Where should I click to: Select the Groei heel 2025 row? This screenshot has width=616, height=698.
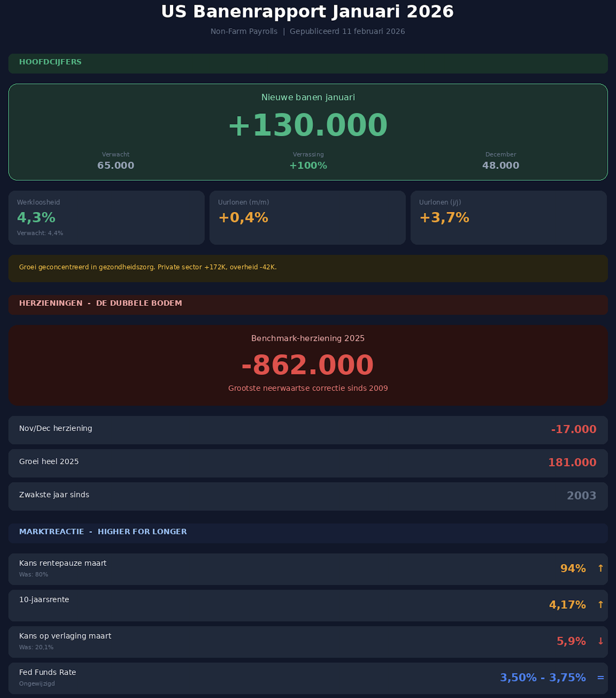[x=308, y=463]
